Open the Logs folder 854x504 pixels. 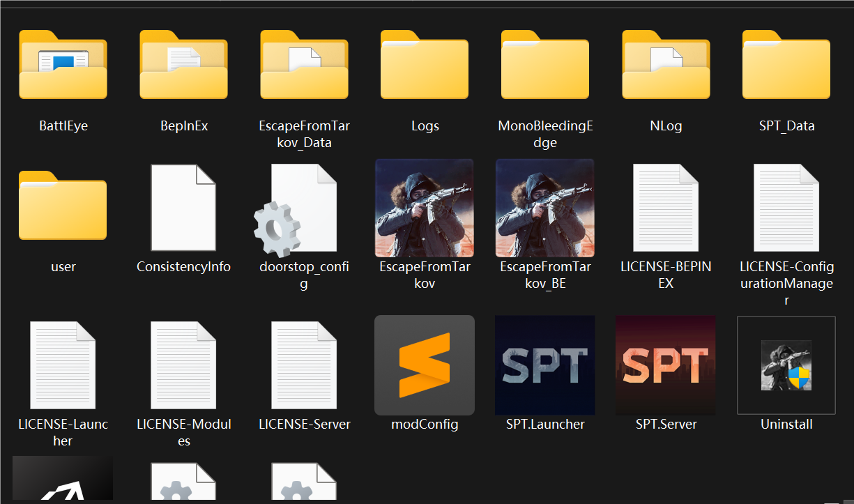click(425, 66)
